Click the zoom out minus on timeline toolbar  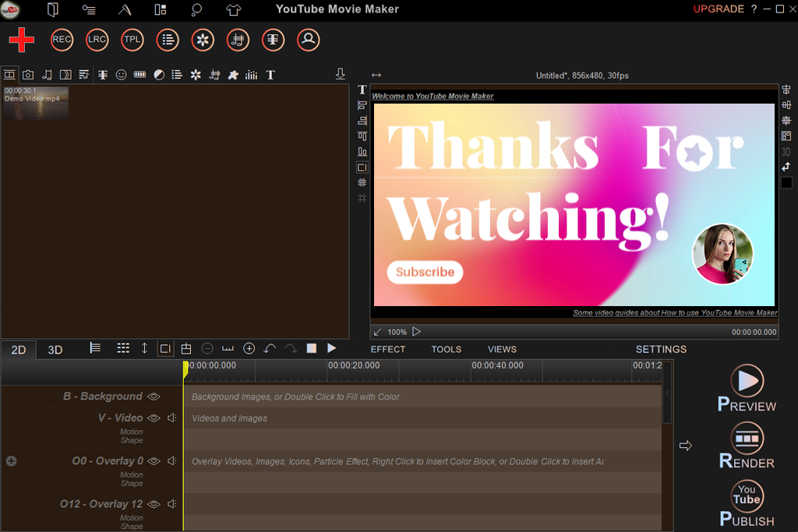point(207,348)
